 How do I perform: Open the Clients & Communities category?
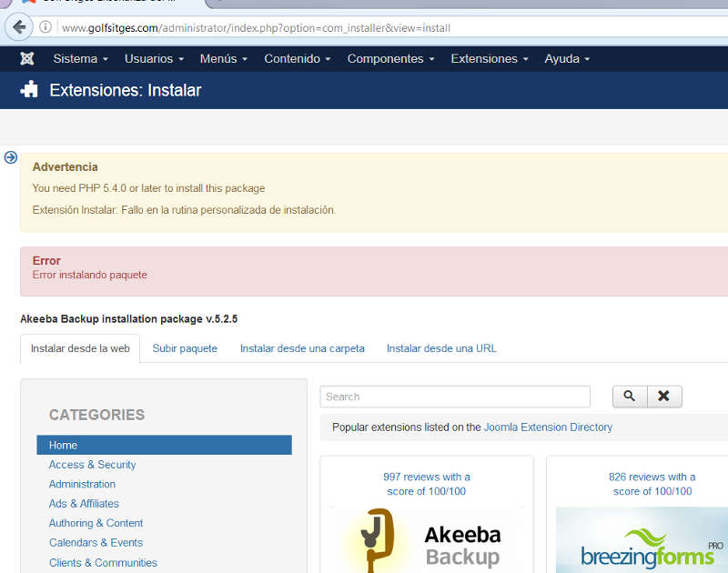pos(103,562)
